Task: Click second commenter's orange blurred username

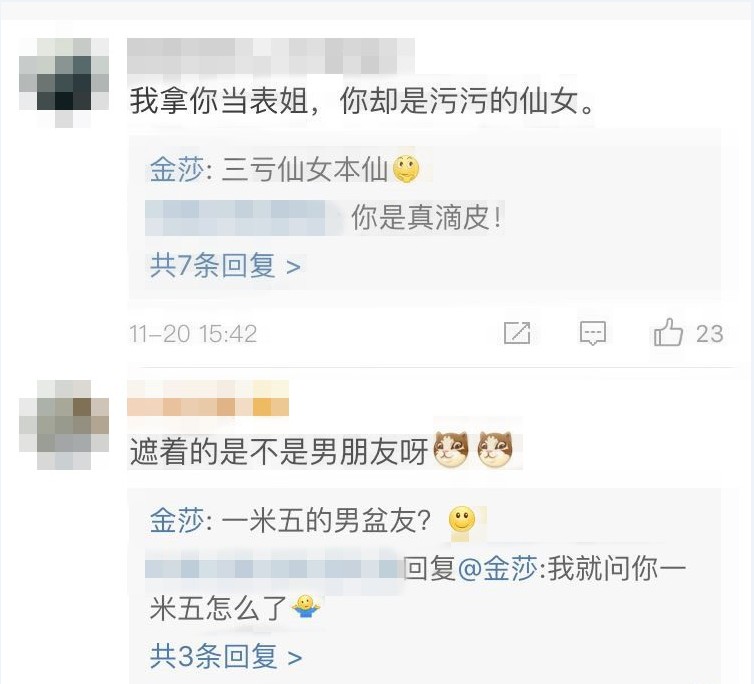Action: click(208, 398)
